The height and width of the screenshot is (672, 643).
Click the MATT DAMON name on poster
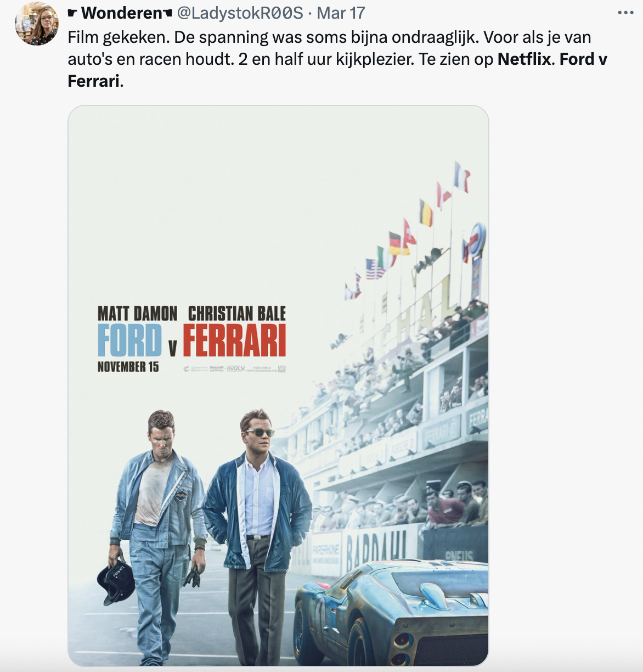tap(137, 313)
